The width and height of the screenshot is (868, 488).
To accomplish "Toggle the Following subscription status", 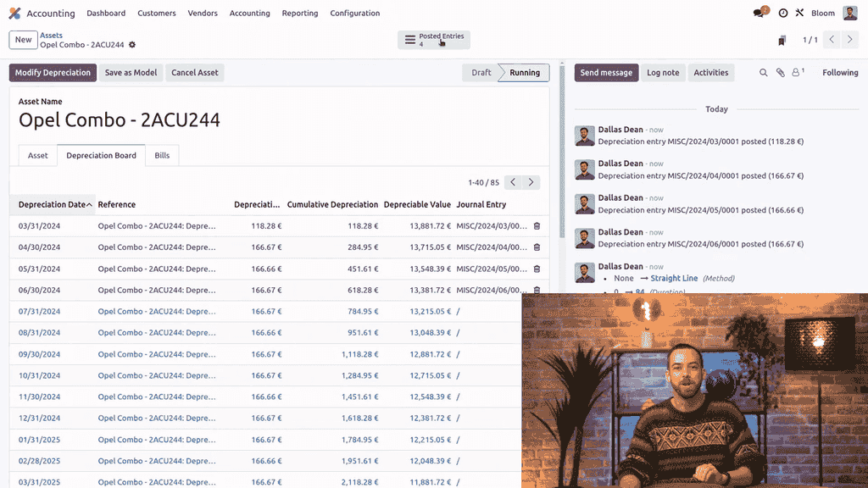I will click(839, 73).
